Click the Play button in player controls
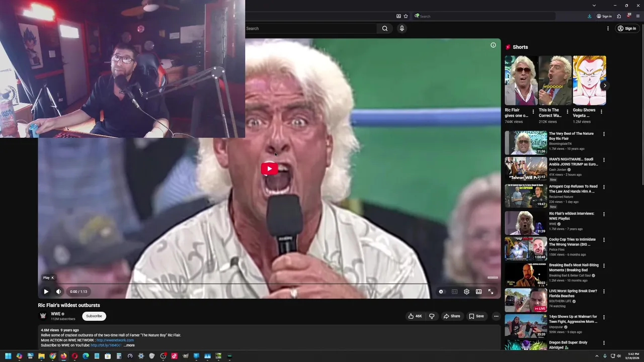 point(46,292)
